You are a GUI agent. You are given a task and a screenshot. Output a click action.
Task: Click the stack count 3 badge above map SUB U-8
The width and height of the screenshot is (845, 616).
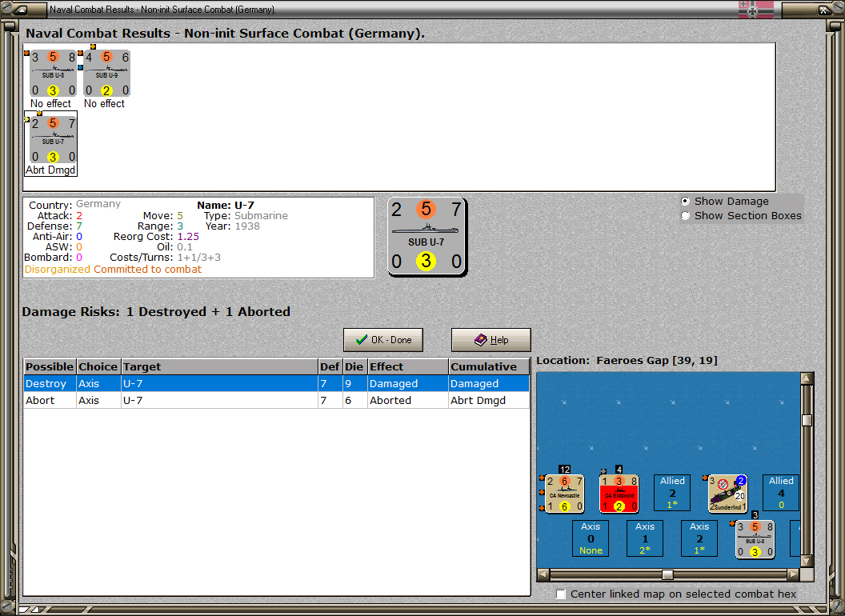tap(755, 515)
